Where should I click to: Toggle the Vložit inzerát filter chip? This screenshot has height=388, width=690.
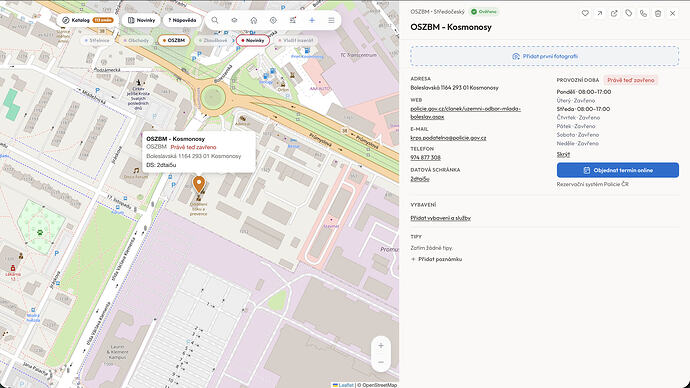tap(296, 40)
